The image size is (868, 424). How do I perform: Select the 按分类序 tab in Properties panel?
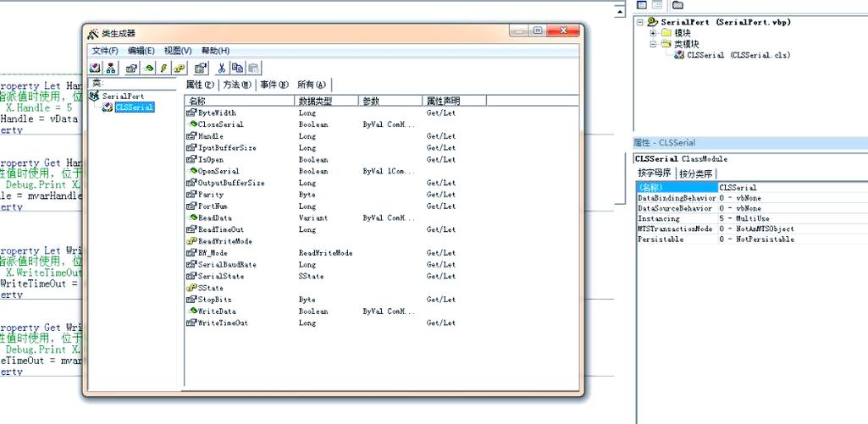[x=696, y=173]
